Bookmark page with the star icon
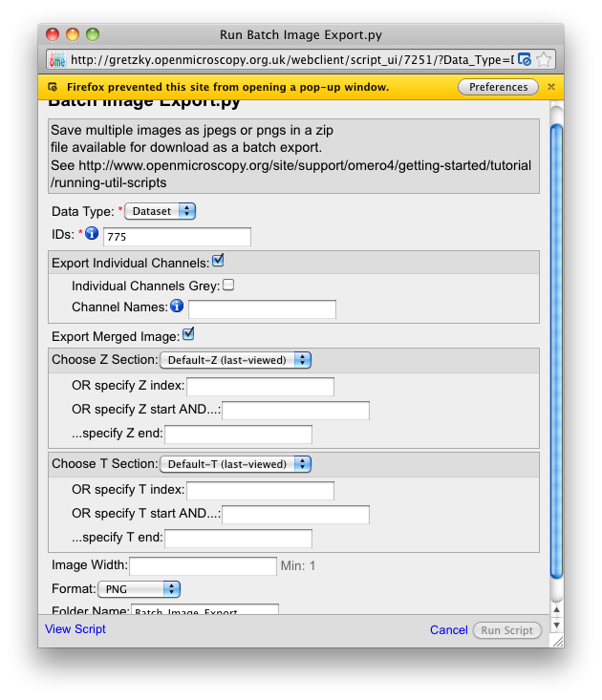The height and width of the screenshot is (700, 602). tap(544, 59)
